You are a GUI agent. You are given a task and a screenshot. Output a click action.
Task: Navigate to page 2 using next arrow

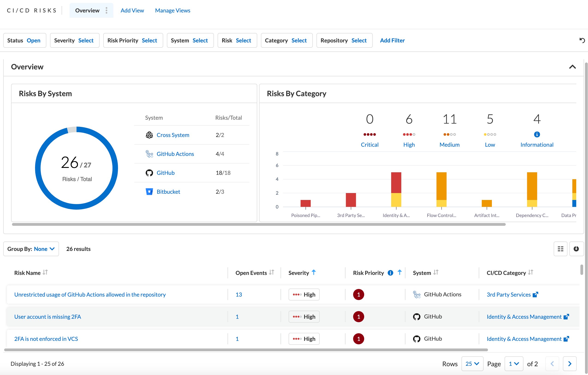click(x=570, y=363)
